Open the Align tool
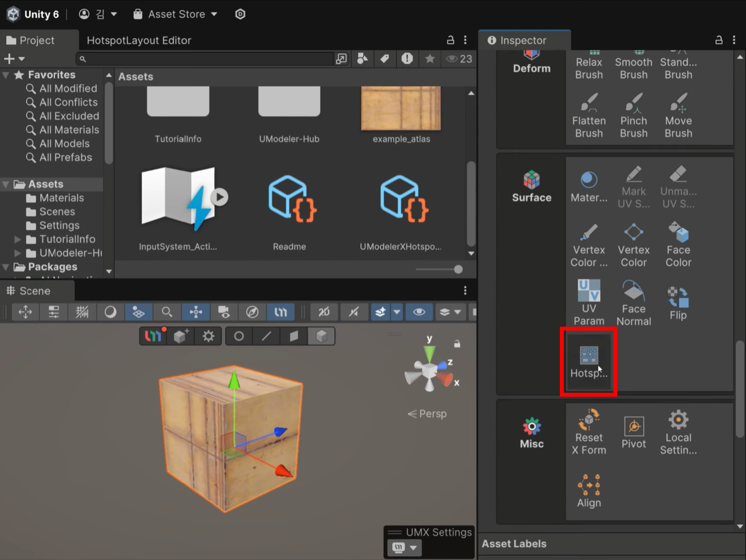The image size is (746, 560). click(x=589, y=491)
